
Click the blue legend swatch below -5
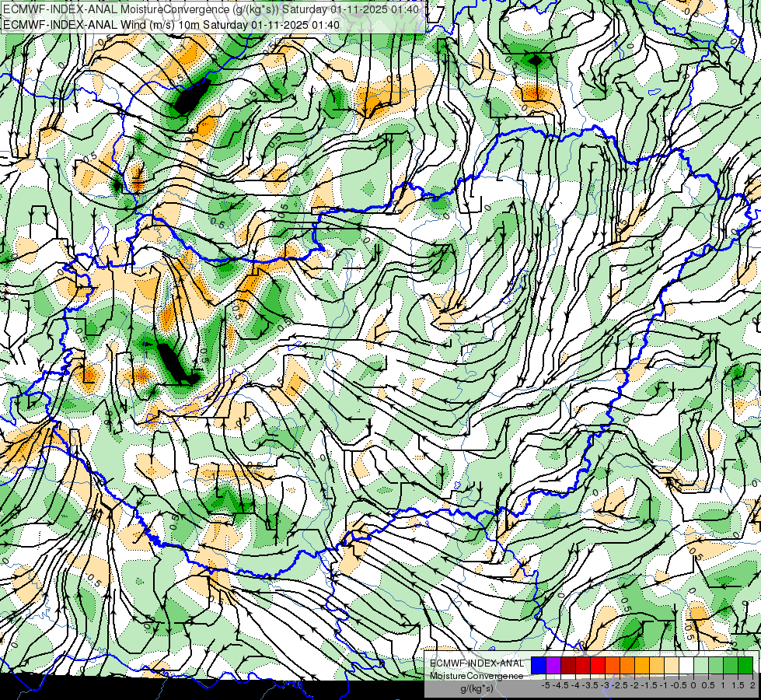point(539,666)
